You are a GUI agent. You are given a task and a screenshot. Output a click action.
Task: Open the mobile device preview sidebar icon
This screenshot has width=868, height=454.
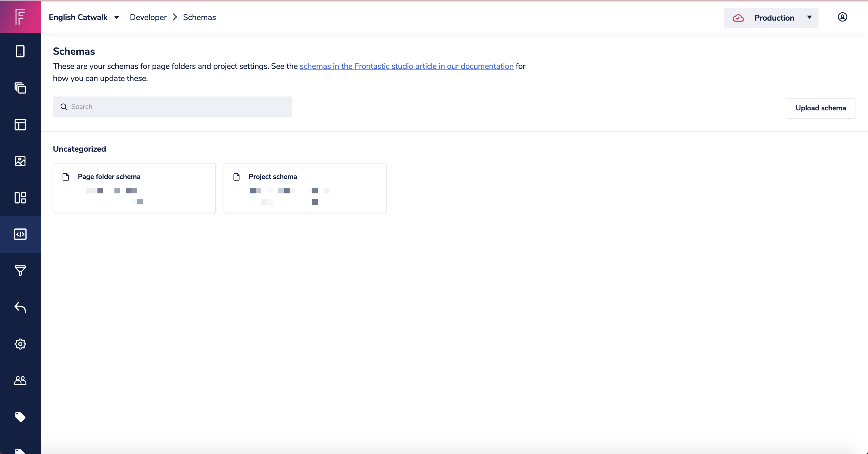[x=20, y=52]
